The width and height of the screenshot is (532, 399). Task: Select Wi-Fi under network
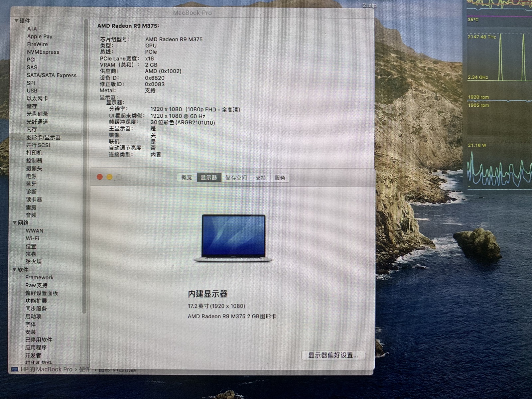[32, 238]
